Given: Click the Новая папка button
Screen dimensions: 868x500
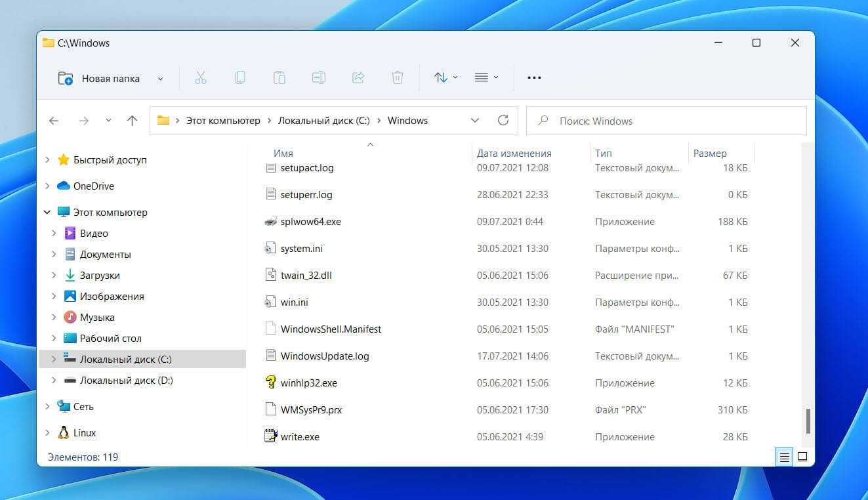Looking at the screenshot, I should (99, 78).
